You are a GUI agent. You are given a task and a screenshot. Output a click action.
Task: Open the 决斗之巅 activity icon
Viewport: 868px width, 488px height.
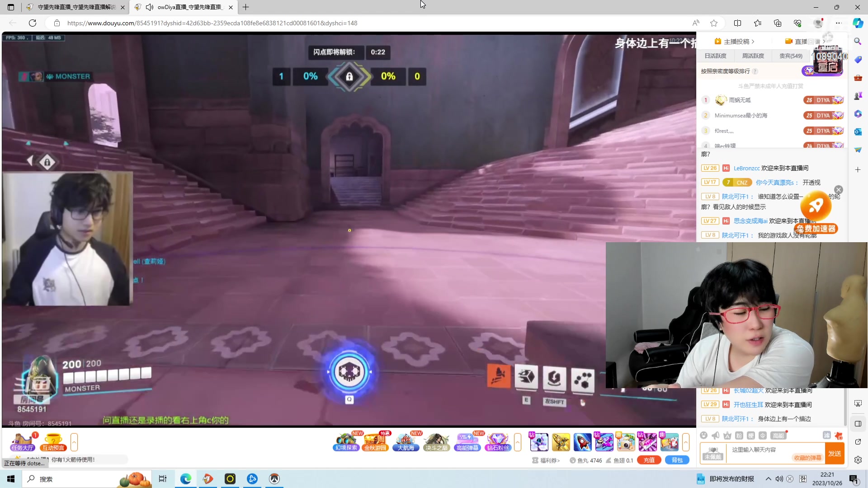coord(436,442)
